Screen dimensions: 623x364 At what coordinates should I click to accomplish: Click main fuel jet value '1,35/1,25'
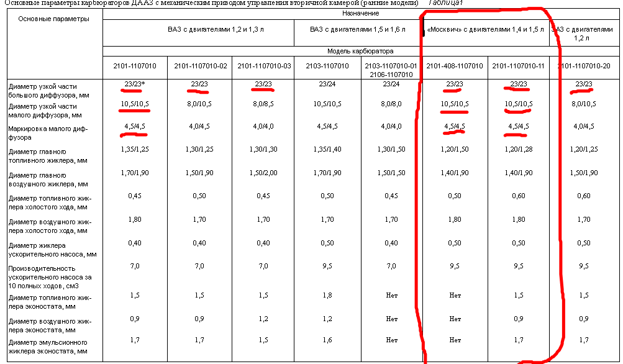pos(135,149)
